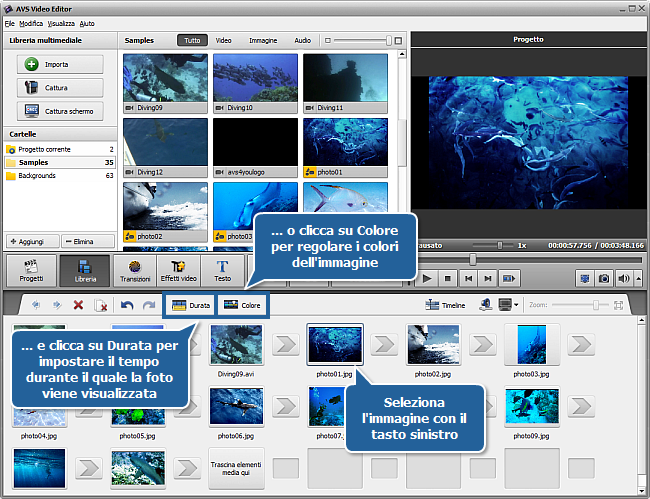Click the redo arrow icon

(148, 305)
